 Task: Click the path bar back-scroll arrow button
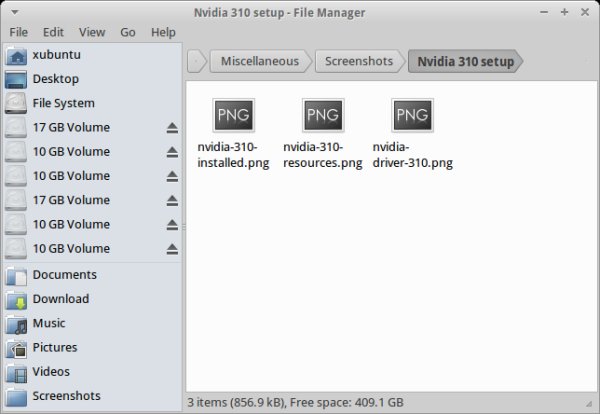click(197, 61)
